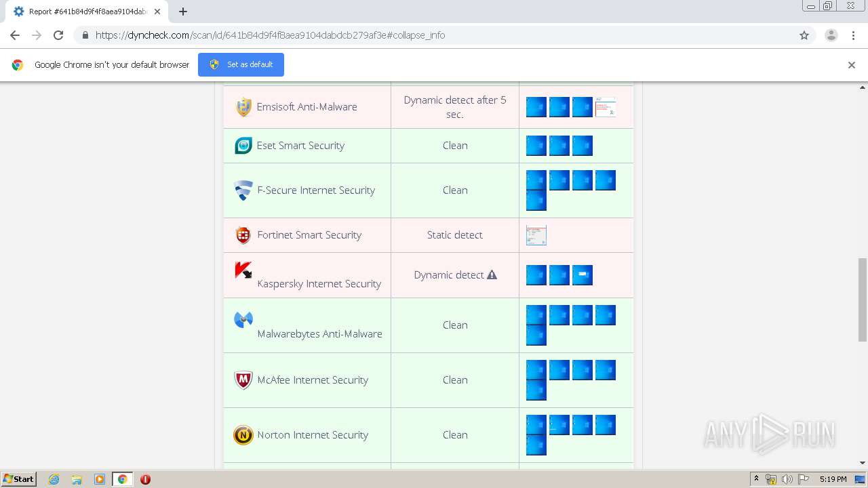The width and height of the screenshot is (868, 488).
Task: Open Windows Media Player from the taskbar
Action: (x=100, y=479)
